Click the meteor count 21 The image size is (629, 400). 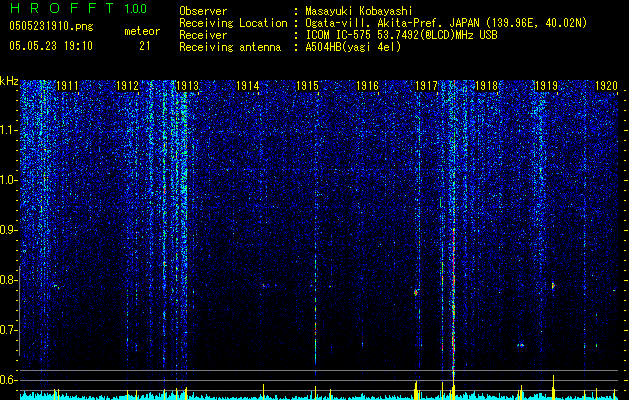click(x=145, y=46)
